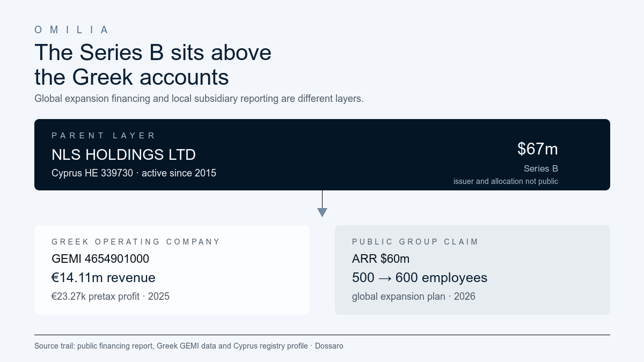Select the PUBLIC GROUP CLAIM heading
The image size is (644, 362).
415,242
